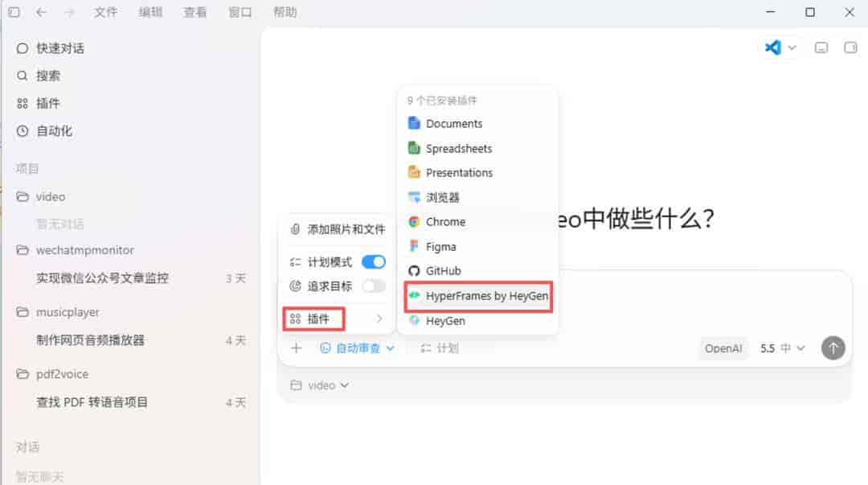Click the 计划 mode chip
This screenshot has height=485, width=868.
440,348
